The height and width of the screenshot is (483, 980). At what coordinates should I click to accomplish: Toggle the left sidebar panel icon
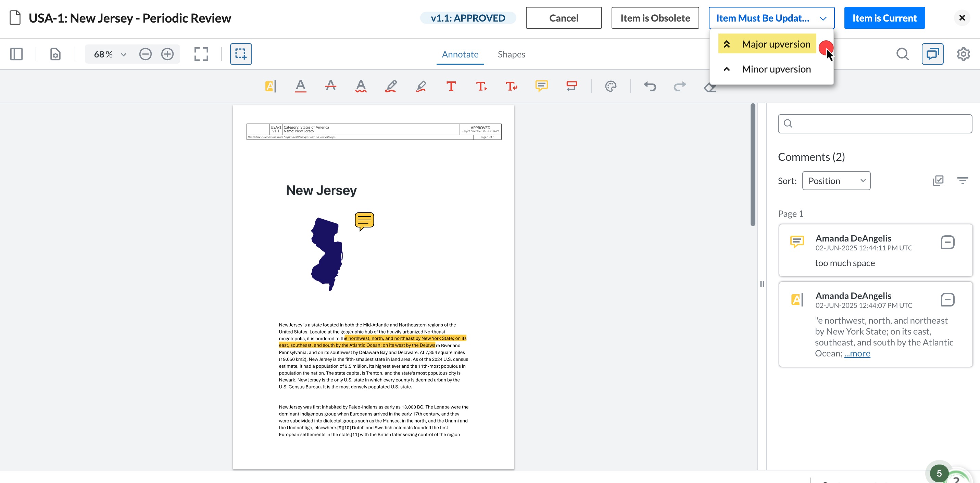[x=16, y=54]
